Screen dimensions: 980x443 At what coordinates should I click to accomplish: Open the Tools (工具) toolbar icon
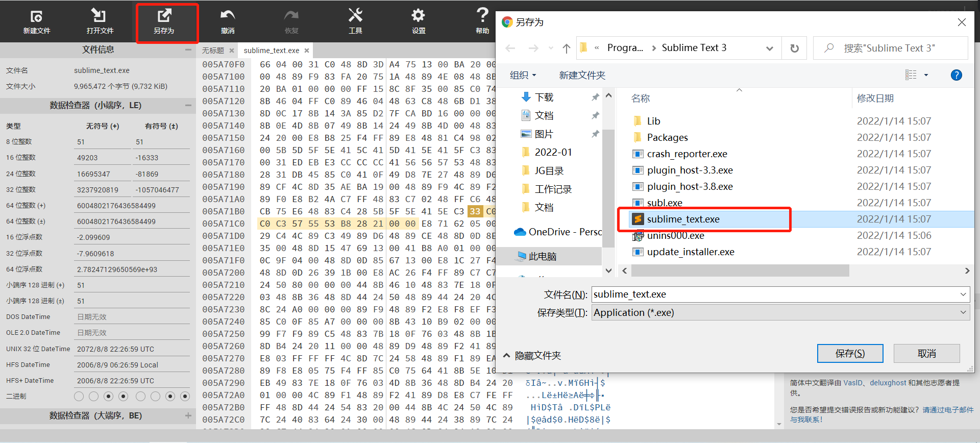tap(355, 22)
